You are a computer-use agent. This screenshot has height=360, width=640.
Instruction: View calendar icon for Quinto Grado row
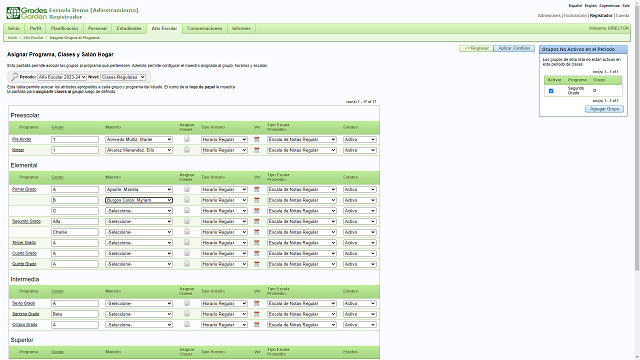(x=256, y=264)
